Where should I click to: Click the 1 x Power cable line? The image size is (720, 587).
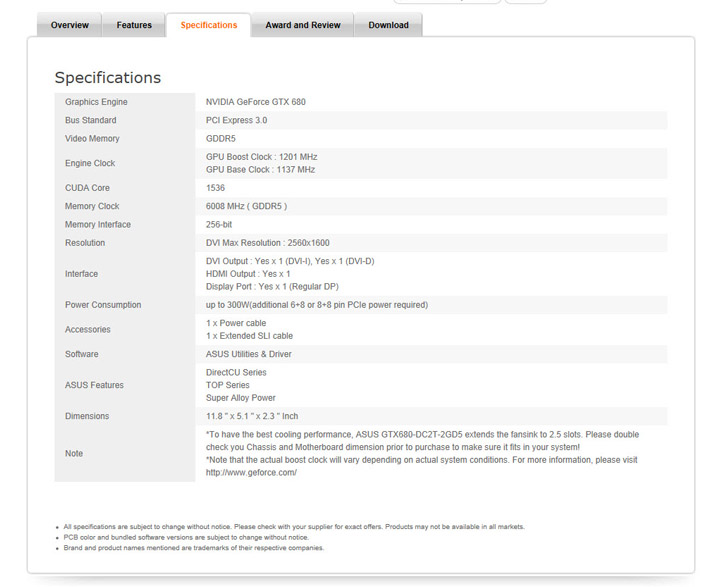[236, 323]
